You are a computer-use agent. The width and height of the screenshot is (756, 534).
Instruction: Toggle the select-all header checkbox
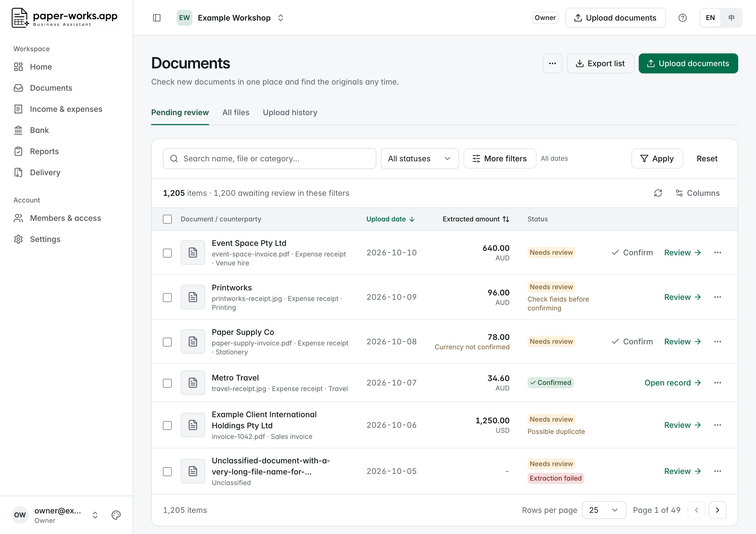(x=167, y=219)
